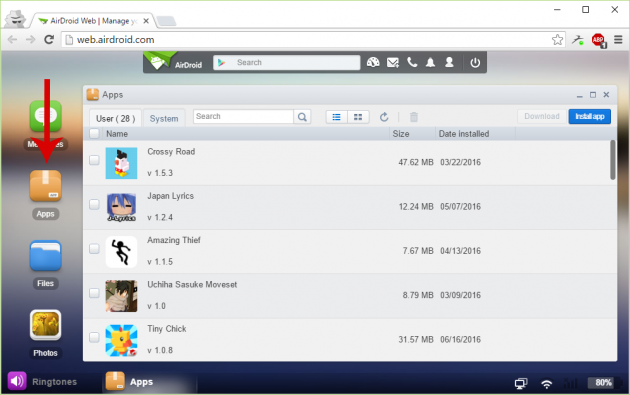Open the account profile icon
This screenshot has width=630, height=395.
point(449,62)
